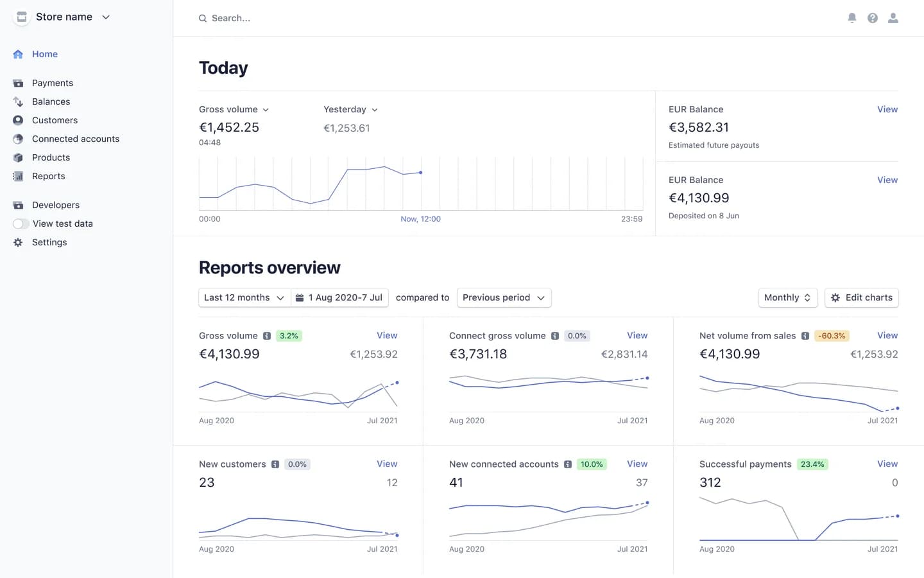This screenshot has height=578, width=924.
Task: Click the Payments icon in sidebar
Action: click(18, 83)
